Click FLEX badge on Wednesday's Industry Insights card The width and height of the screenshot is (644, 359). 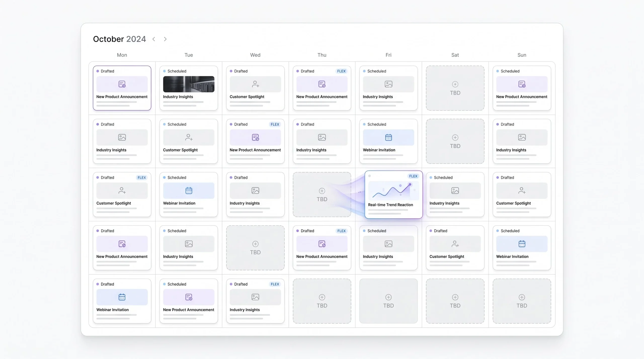(275, 284)
